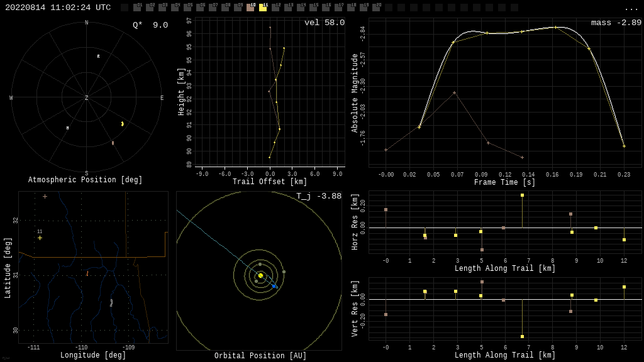
Task: Click the Sun dot in orbital plot
Action: click(260, 275)
